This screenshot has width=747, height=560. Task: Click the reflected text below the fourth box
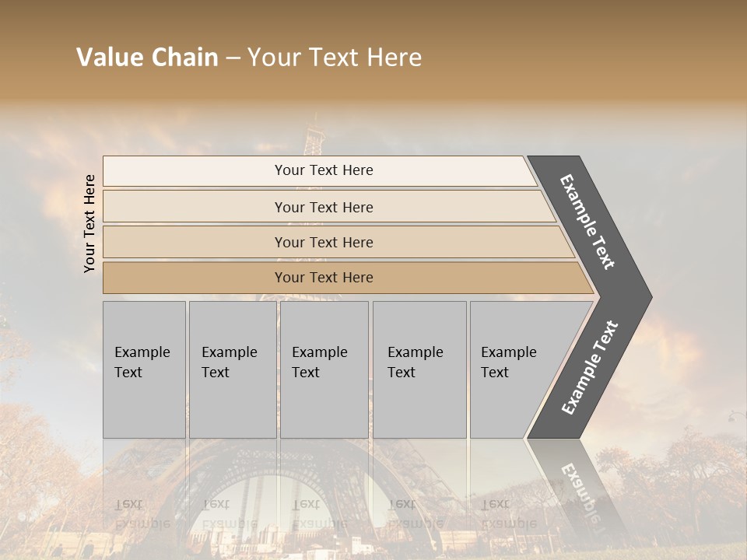pyautogui.click(x=414, y=514)
